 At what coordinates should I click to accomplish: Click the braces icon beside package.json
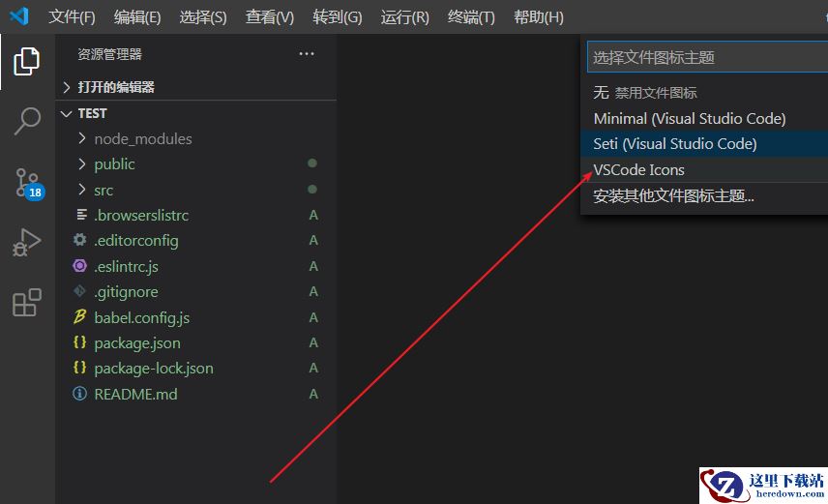tap(79, 342)
